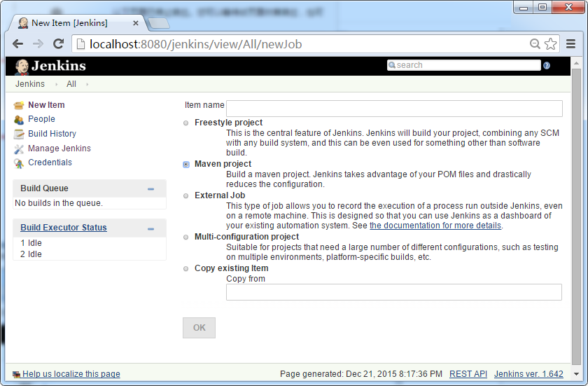Viewport: 588px width, 386px height.
Task: Open the People sidebar link
Action: pos(41,119)
